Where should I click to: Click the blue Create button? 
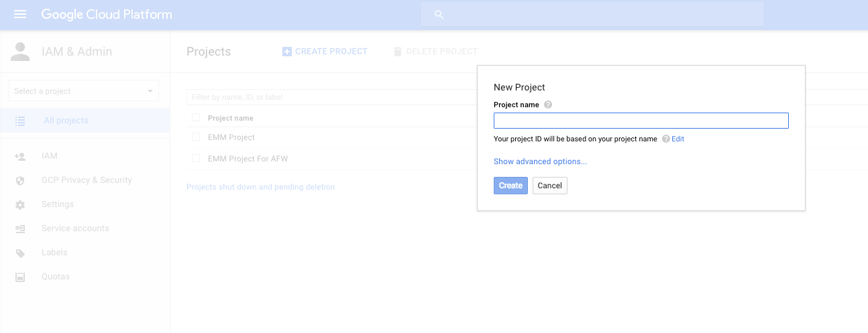click(x=510, y=186)
